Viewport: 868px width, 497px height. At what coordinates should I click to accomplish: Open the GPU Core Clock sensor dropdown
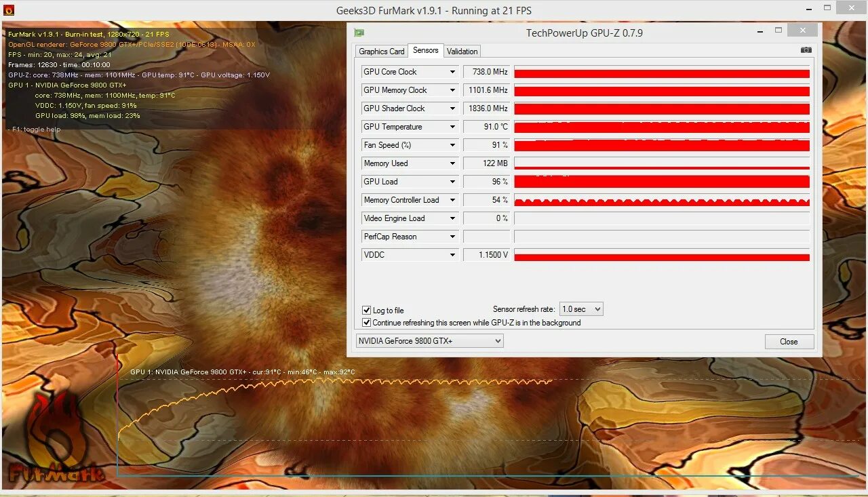point(452,72)
